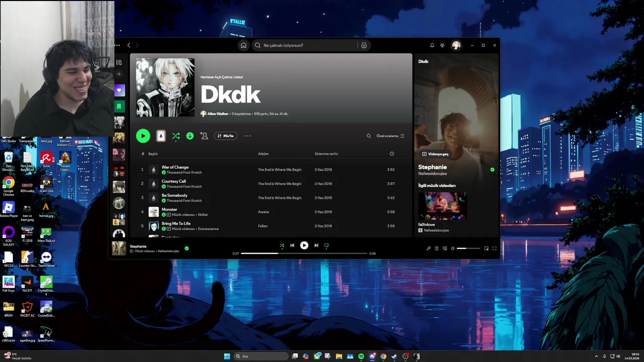Open the Browse icon in search bar

(364, 45)
